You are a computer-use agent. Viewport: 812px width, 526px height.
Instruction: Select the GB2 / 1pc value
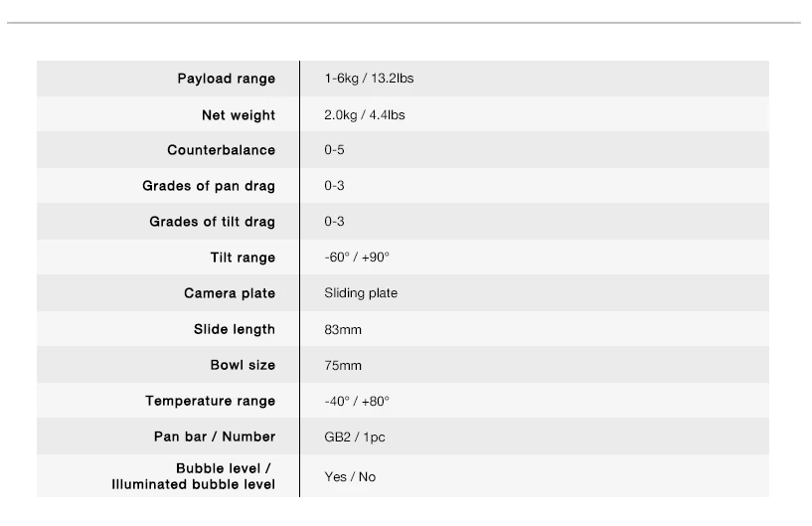354,437
